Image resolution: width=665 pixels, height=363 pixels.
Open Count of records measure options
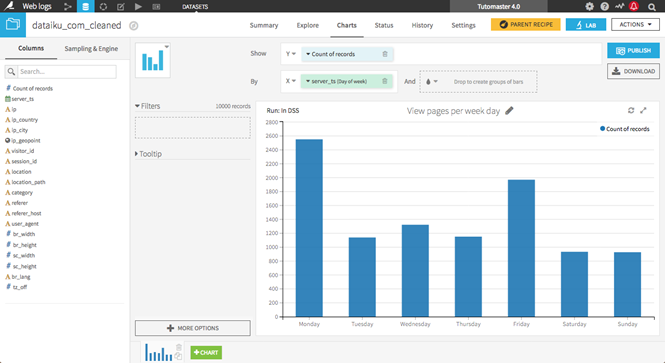point(308,54)
